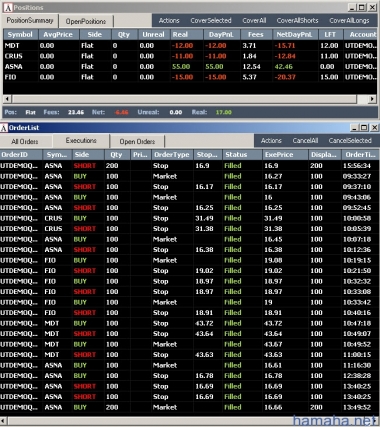Click the Real 17.00 summary value
The height and width of the screenshot is (427, 380).
(223, 112)
